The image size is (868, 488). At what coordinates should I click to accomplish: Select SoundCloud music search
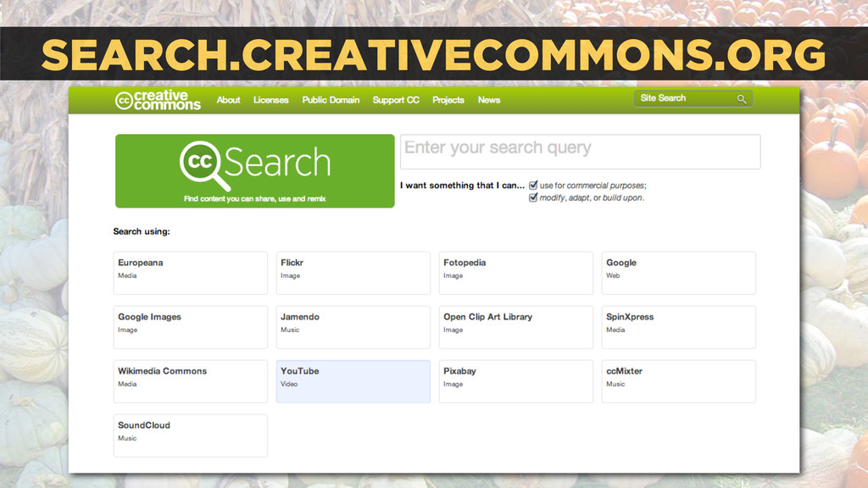coord(191,435)
